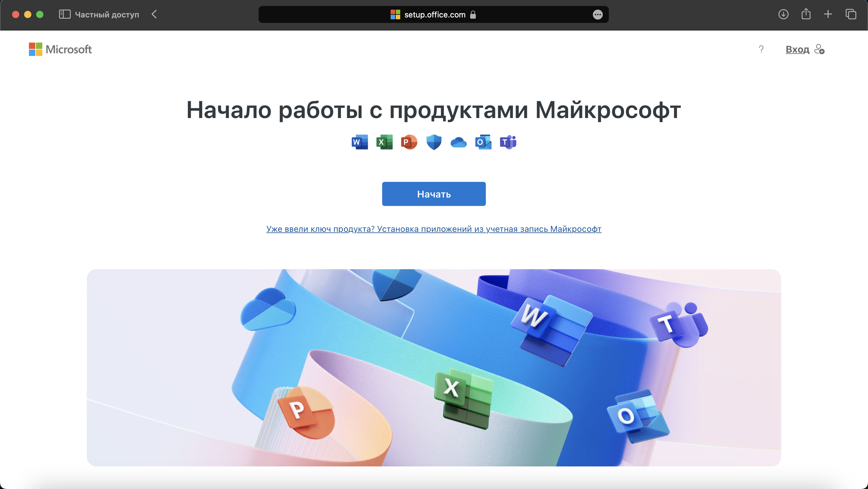Viewport: 868px width, 489px height.
Task: Open the help question mark icon
Action: [x=761, y=49]
